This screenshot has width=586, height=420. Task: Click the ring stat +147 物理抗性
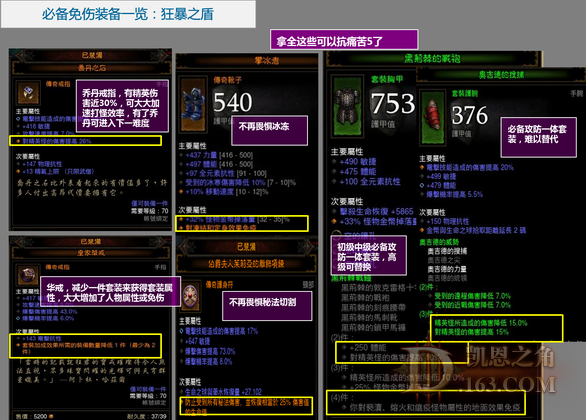click(42, 164)
